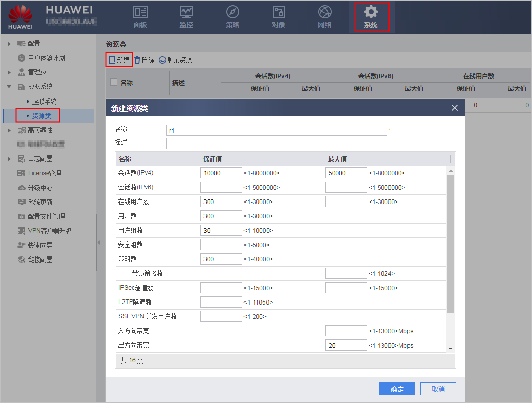Click scrollbar down arrow in dialog table

click(451, 348)
